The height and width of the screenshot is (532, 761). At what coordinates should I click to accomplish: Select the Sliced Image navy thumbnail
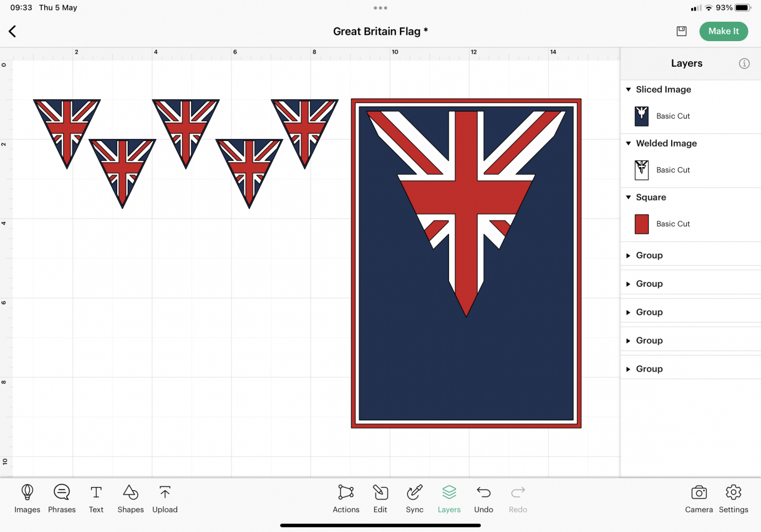tap(642, 116)
